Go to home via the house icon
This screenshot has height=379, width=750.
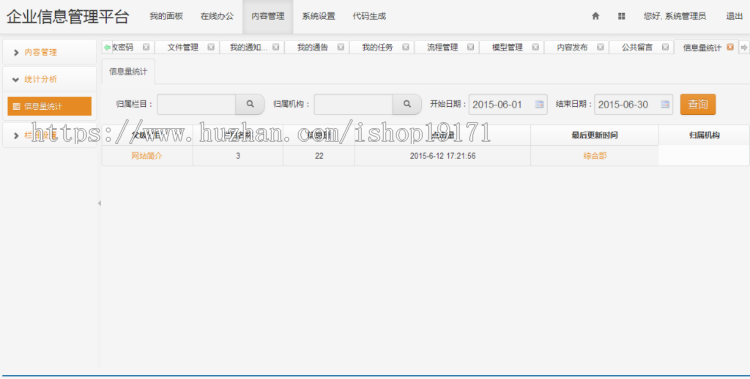pyautogui.click(x=596, y=16)
